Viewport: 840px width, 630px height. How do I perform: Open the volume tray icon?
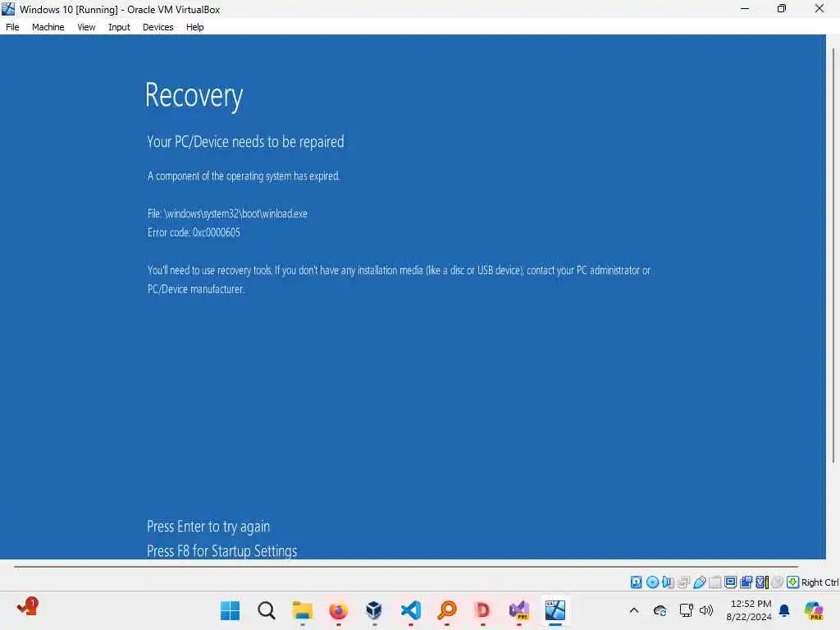point(706,610)
